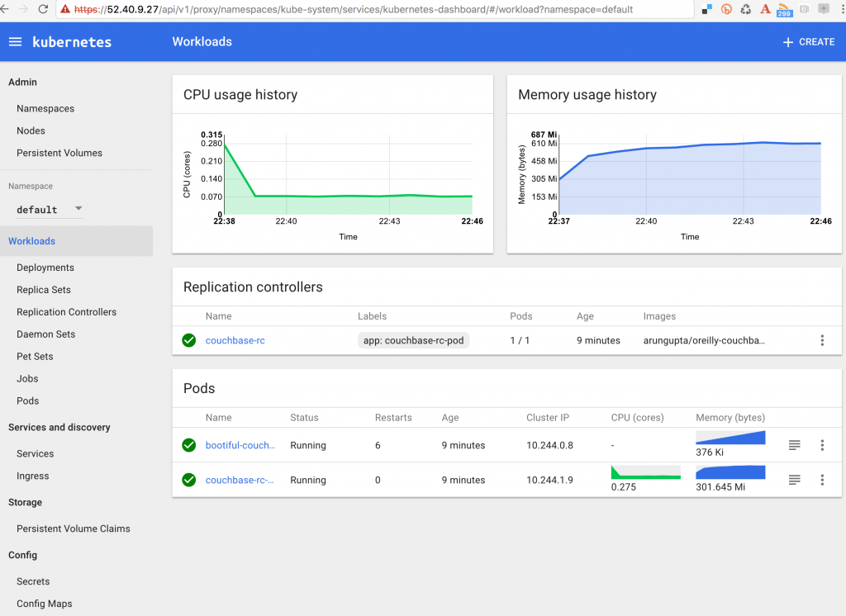Open the RSS extension with 299 badge
Image resolution: width=846 pixels, height=616 pixels.
784,10
